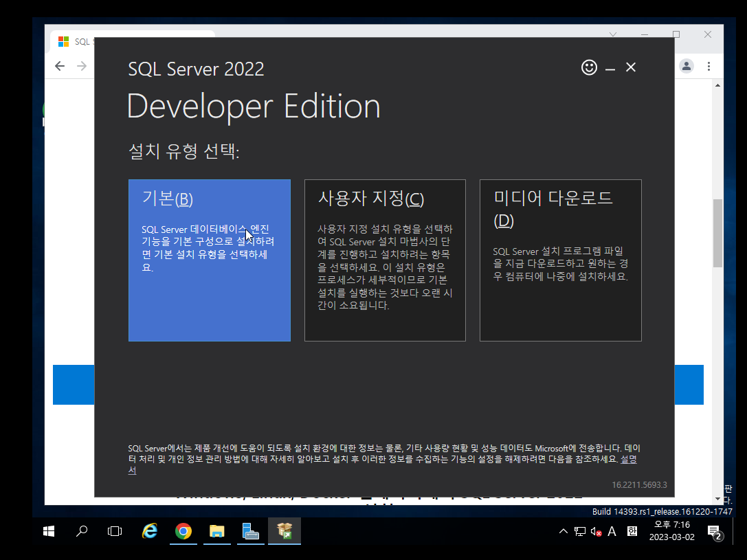Pick the 미디어 다운로드(D) tile
Image resolution: width=747 pixels, height=560 pixels.
pyautogui.click(x=561, y=260)
